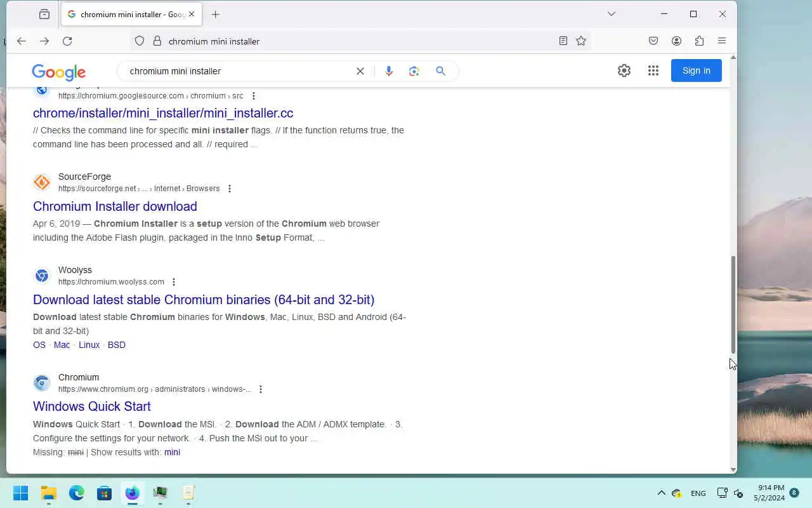Launch Microsoft Edge from taskbar
Screen dimensions: 812x508
pyautogui.click(x=77, y=493)
